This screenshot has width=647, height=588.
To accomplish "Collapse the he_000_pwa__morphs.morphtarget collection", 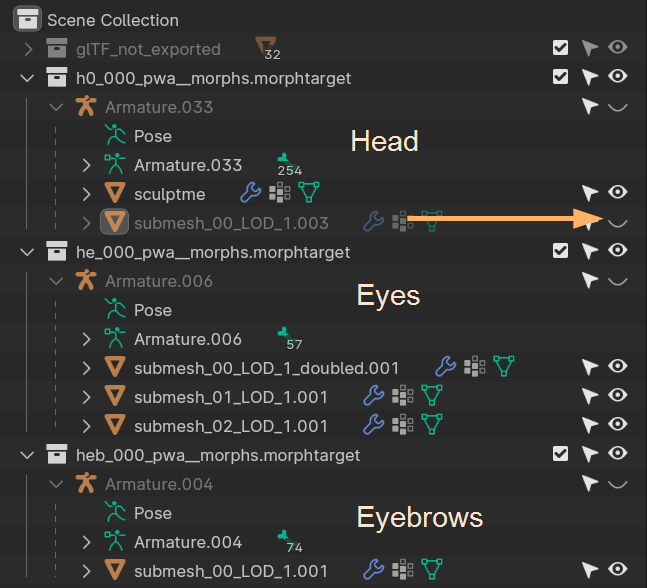I will [27, 252].
